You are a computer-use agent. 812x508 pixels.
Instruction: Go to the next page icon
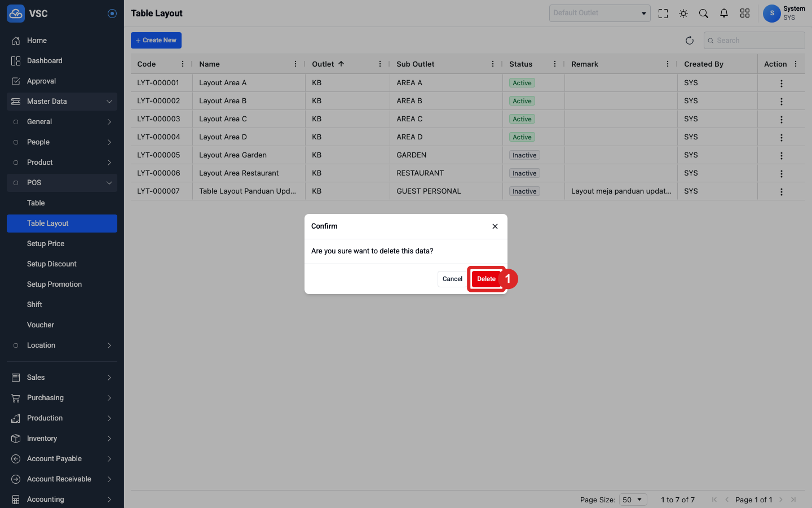point(781,500)
